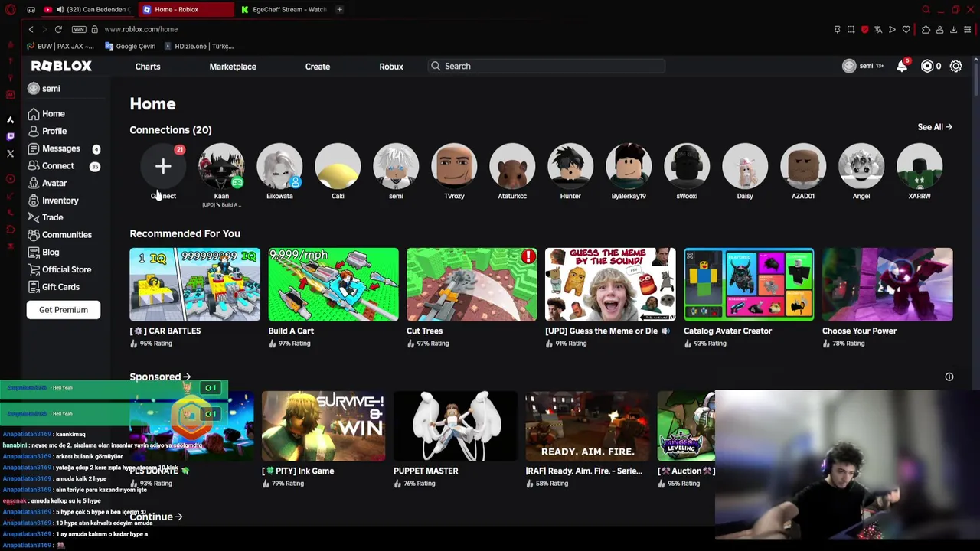Open the Charts menu item
Screen dimensions: 980x551
(148, 67)
